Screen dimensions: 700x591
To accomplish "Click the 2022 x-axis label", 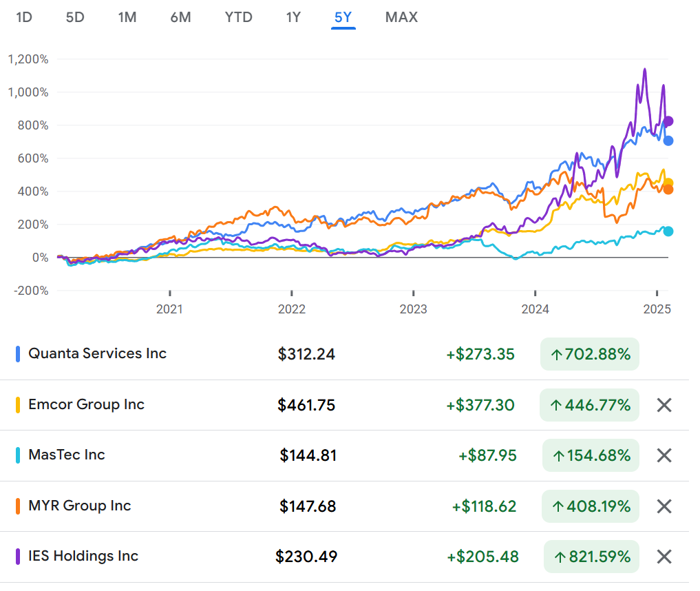I will tap(292, 309).
